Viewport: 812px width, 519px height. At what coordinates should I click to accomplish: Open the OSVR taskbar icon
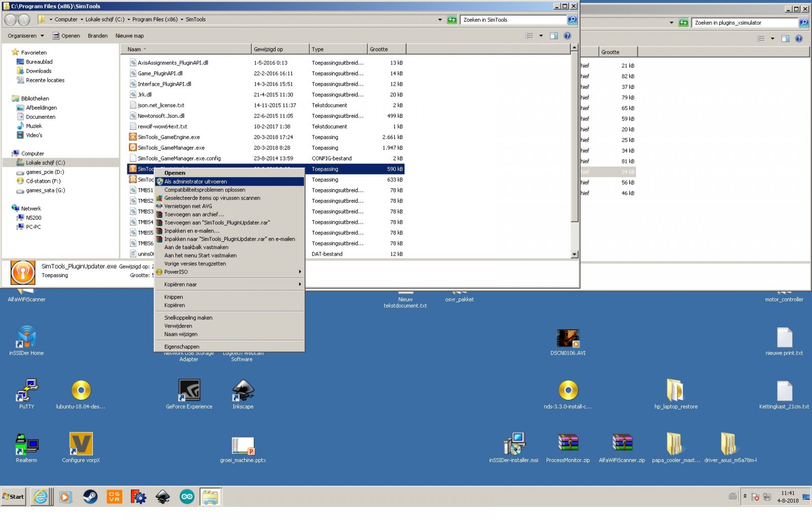[x=114, y=497]
